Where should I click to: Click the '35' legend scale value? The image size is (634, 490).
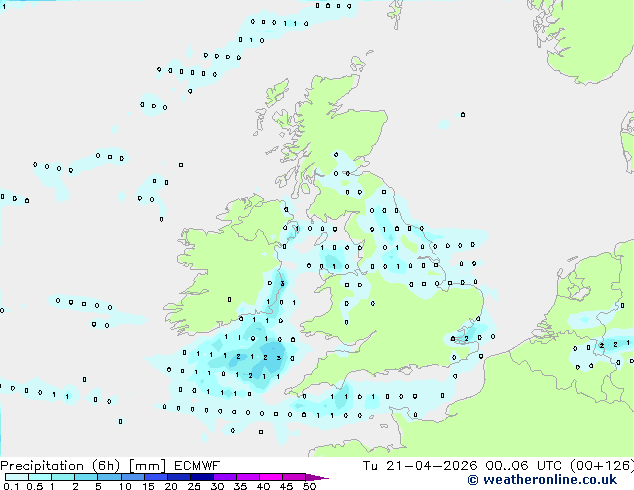click(x=240, y=486)
